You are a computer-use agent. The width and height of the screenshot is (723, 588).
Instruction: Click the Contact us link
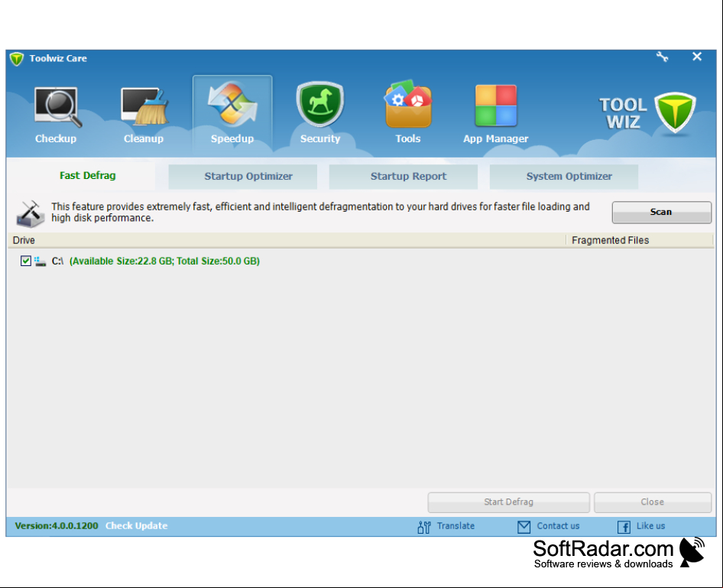click(x=558, y=526)
